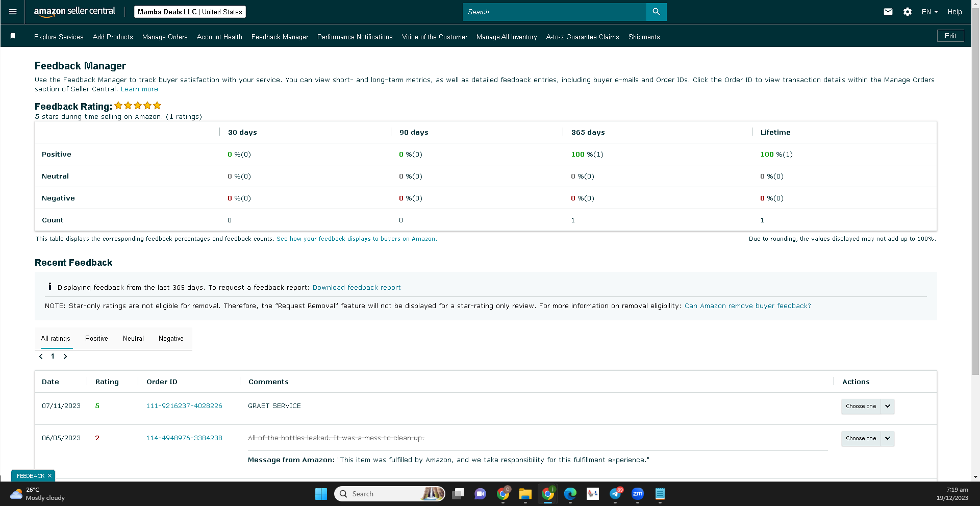Click the 100 %(1) 365 days positive value
980x506 pixels.
pyautogui.click(x=587, y=154)
